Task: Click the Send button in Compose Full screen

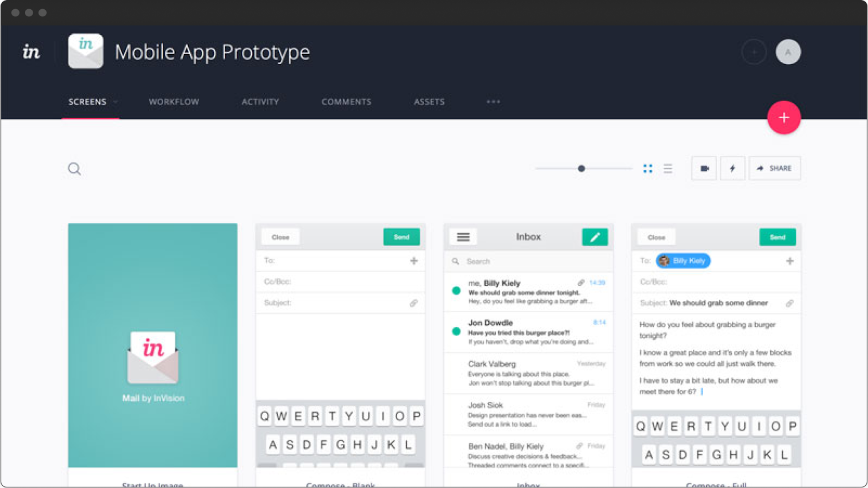Action: [x=777, y=237]
